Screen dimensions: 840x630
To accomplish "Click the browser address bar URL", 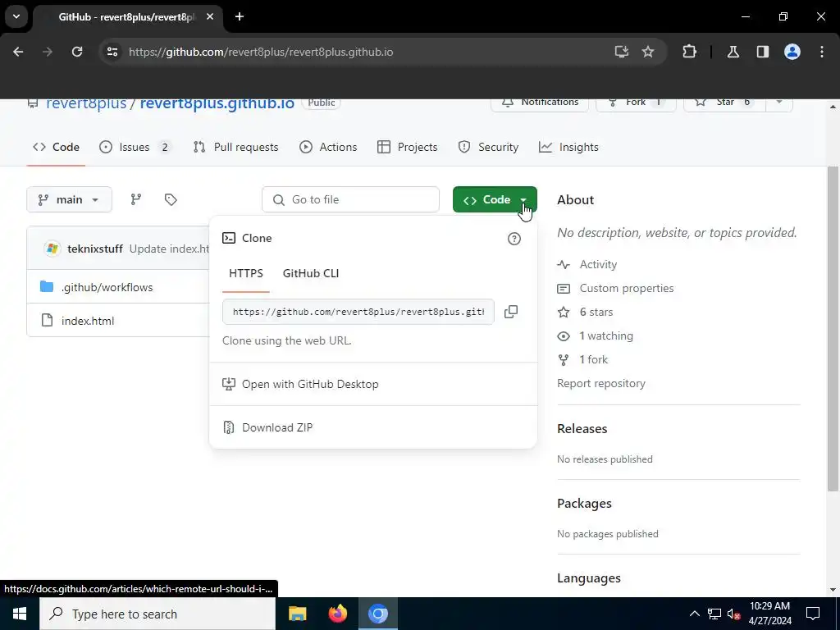I will 261,52.
